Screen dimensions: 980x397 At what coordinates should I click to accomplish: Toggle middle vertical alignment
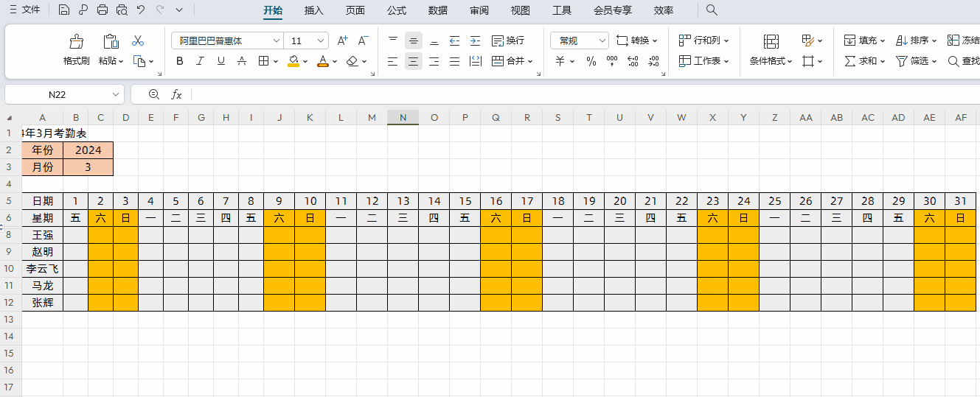[x=414, y=41]
